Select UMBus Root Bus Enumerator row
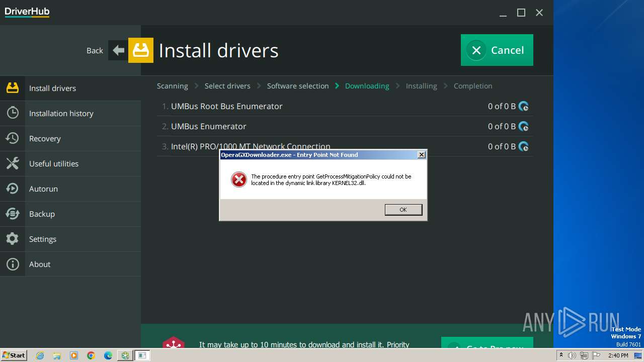This screenshot has height=362, width=644. (x=345, y=106)
